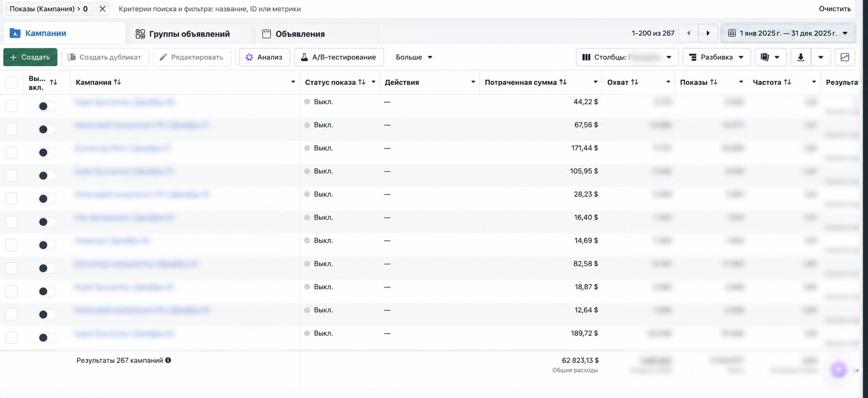Click the 1–200 из 267 pagination label

pos(653,33)
